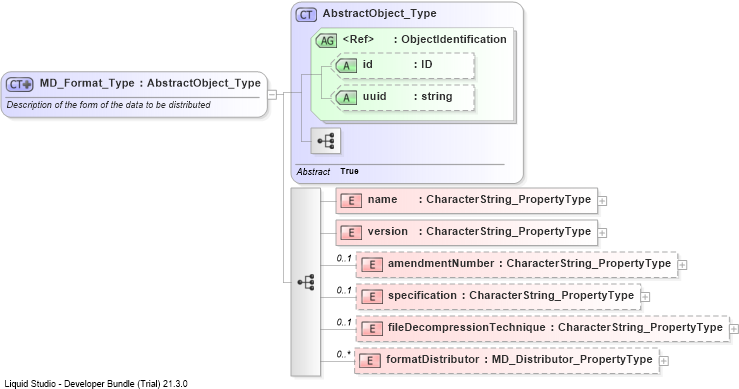Select the amendmentNumber : CharacterString_PropertyType text
739x389 pixels.
click(x=529, y=264)
